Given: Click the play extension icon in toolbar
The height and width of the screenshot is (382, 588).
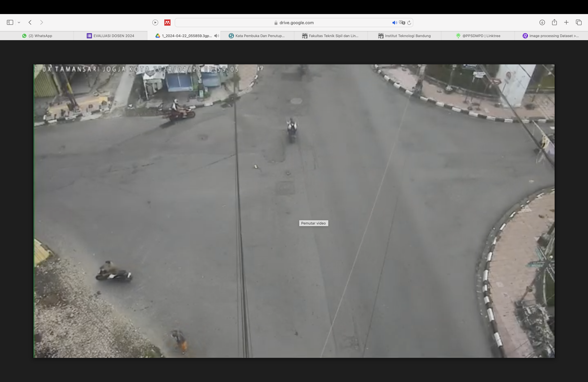Looking at the screenshot, I should coord(155,23).
